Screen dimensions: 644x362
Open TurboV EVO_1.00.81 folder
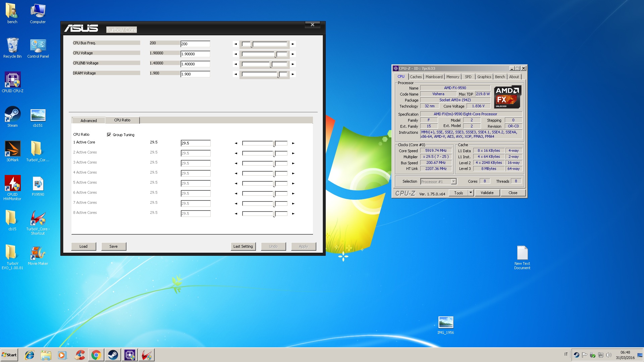[12, 257]
